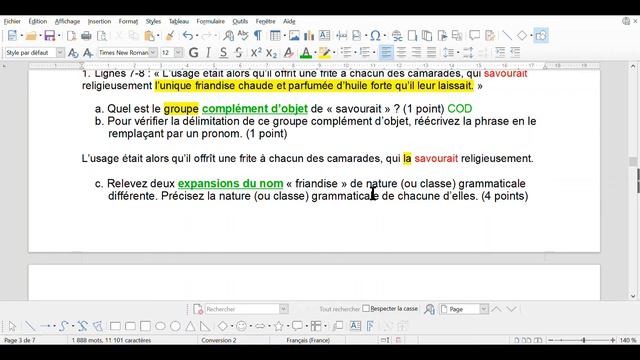Go to the next element (down arrow)
The height and width of the screenshot is (360, 640).
[x=511, y=309]
